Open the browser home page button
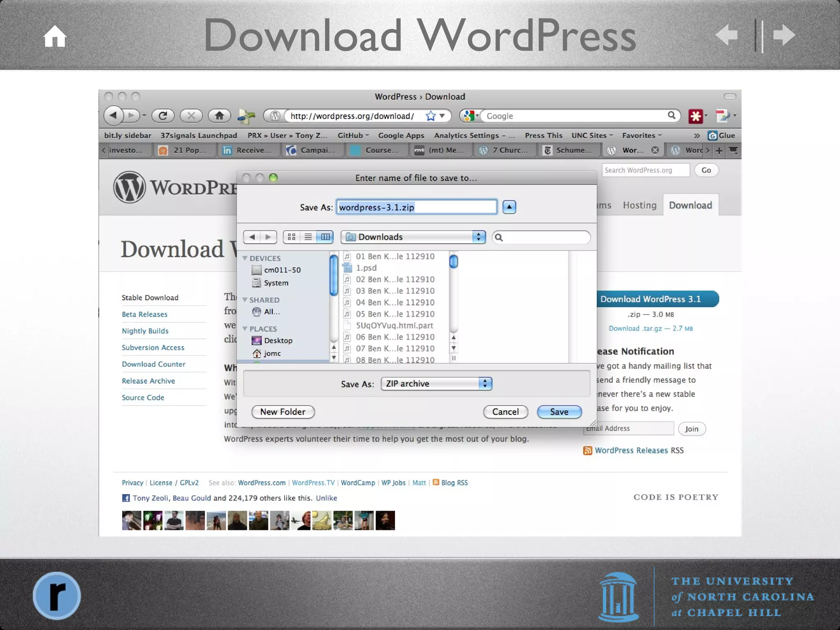The image size is (840, 630). [x=219, y=116]
